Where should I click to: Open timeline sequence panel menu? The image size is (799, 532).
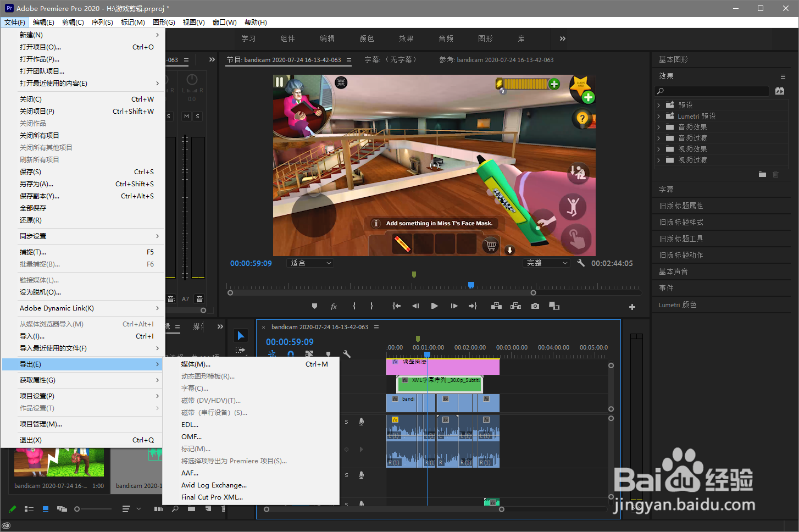point(376,327)
